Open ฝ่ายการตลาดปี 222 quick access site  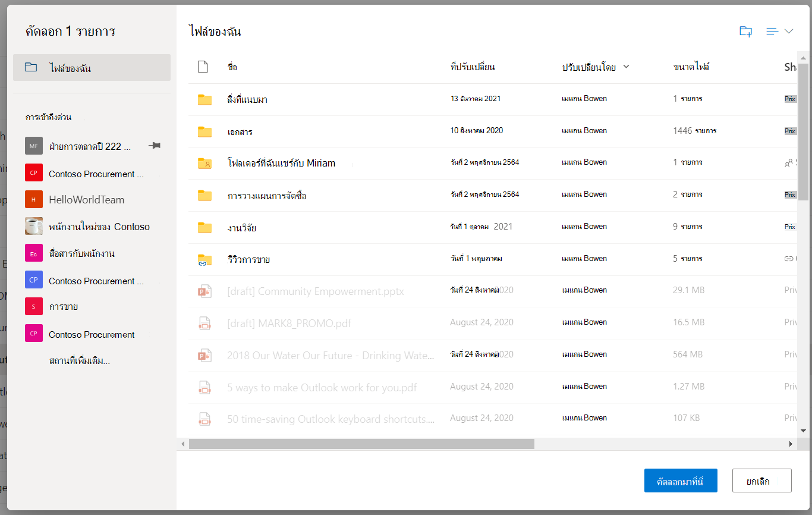pos(90,146)
